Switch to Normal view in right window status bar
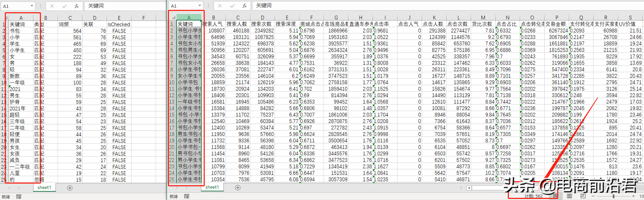The width and height of the screenshot is (644, 200). [555, 196]
